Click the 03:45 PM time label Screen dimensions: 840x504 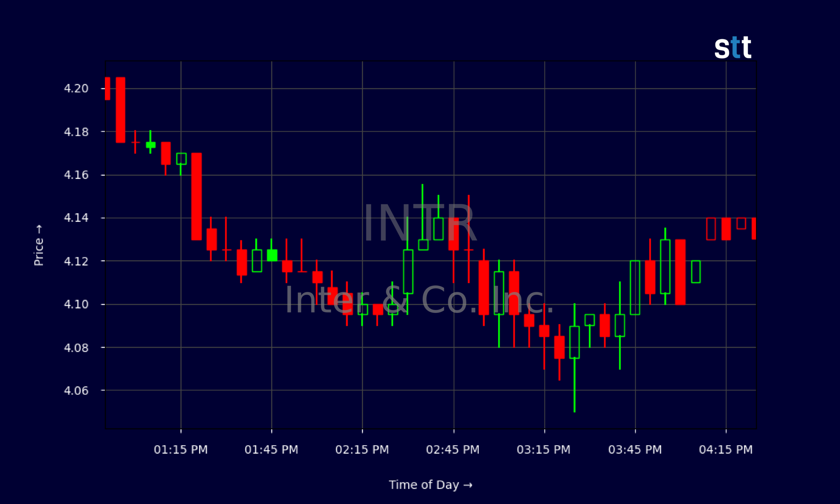tap(635, 450)
